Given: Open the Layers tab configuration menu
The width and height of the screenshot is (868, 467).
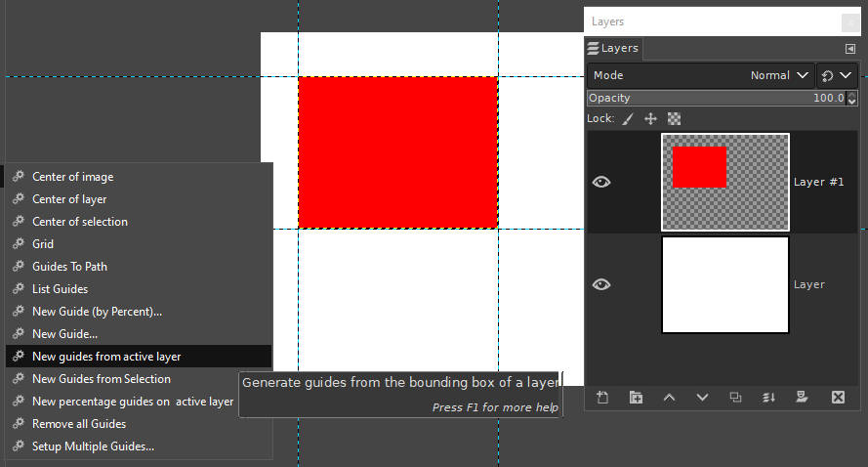Looking at the screenshot, I should point(850,49).
